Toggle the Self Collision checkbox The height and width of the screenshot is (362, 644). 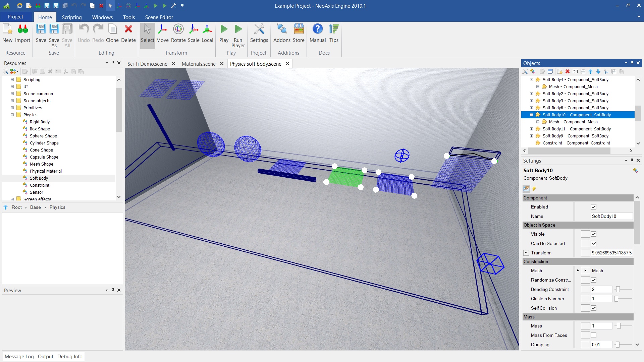click(594, 308)
